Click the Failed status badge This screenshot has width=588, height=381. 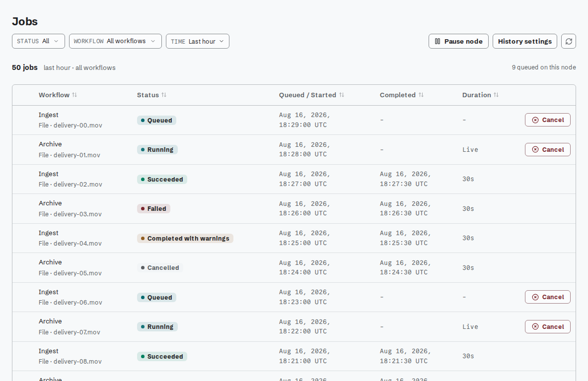[x=153, y=209]
